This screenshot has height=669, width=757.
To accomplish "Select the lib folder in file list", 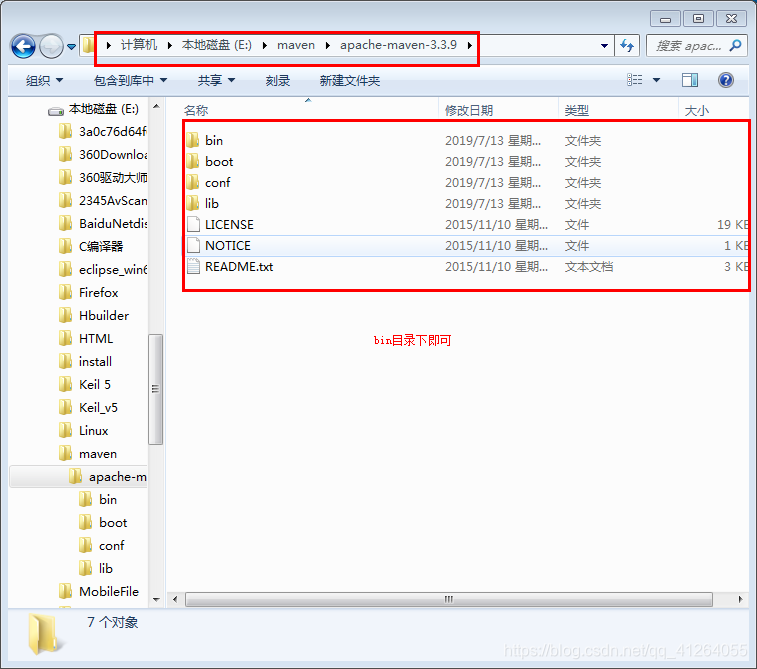I will 211,204.
